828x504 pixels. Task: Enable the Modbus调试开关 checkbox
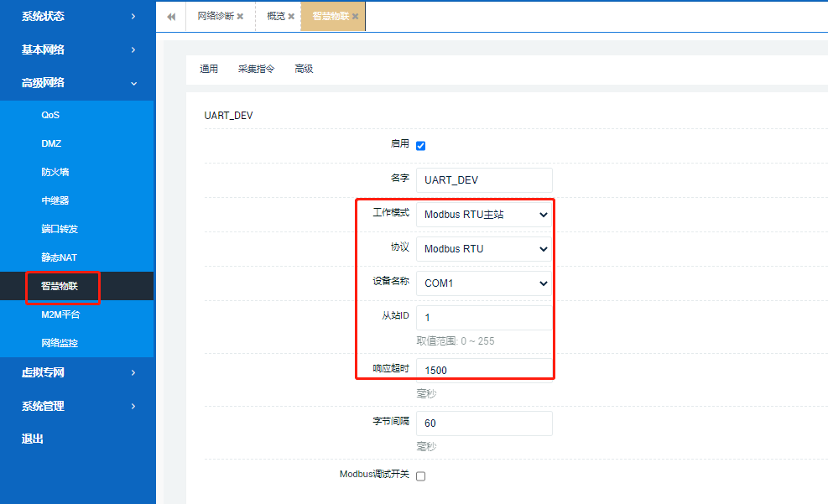coord(421,475)
